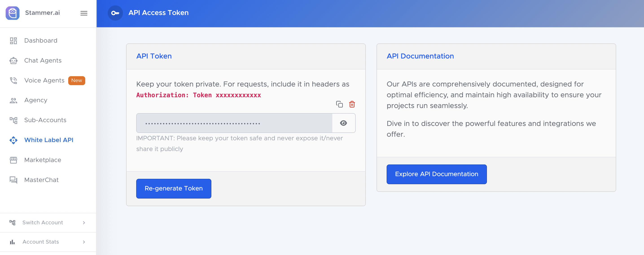Click the White Label API diamond icon

(13, 140)
